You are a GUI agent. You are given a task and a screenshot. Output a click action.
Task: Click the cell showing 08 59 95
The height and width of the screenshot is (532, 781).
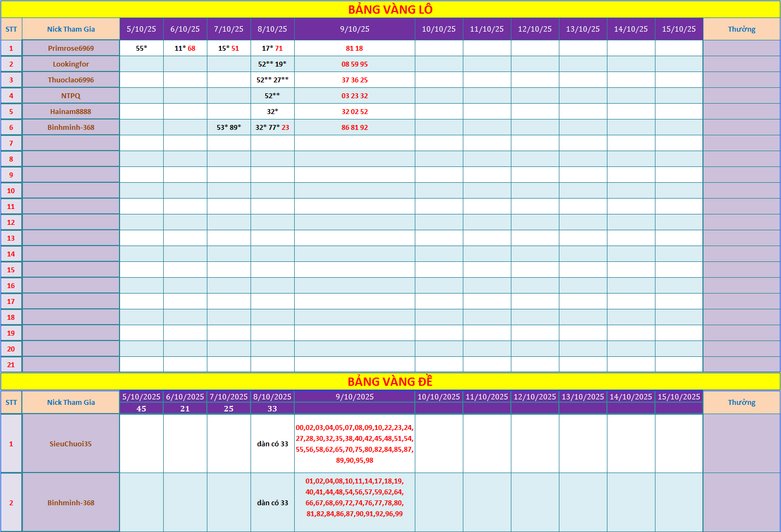click(x=355, y=64)
